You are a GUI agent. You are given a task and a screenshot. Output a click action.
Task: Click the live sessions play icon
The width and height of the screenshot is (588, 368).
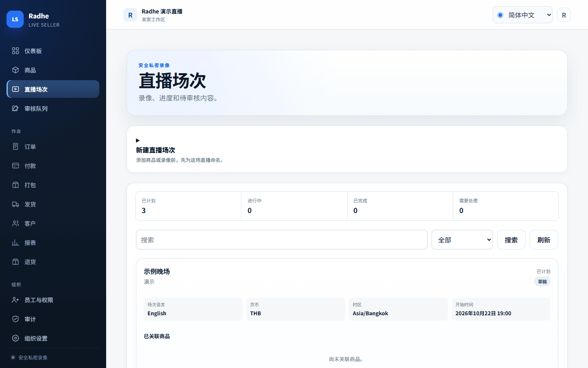pos(16,89)
